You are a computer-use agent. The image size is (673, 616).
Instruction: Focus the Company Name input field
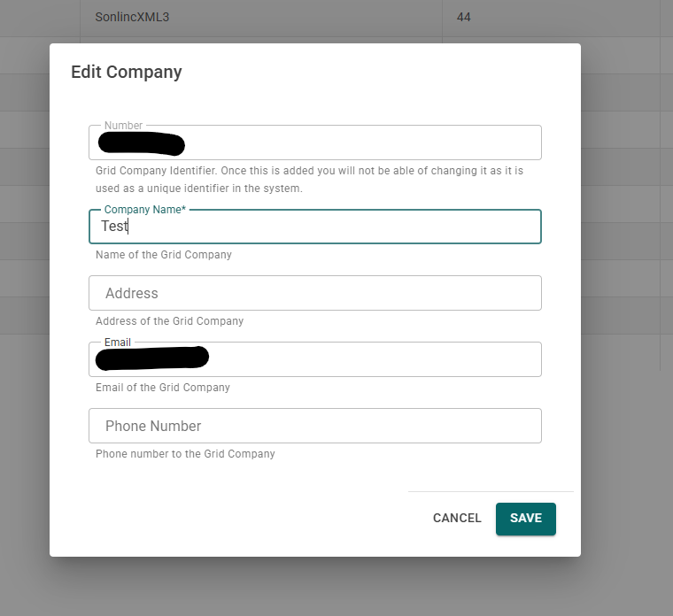click(x=315, y=227)
